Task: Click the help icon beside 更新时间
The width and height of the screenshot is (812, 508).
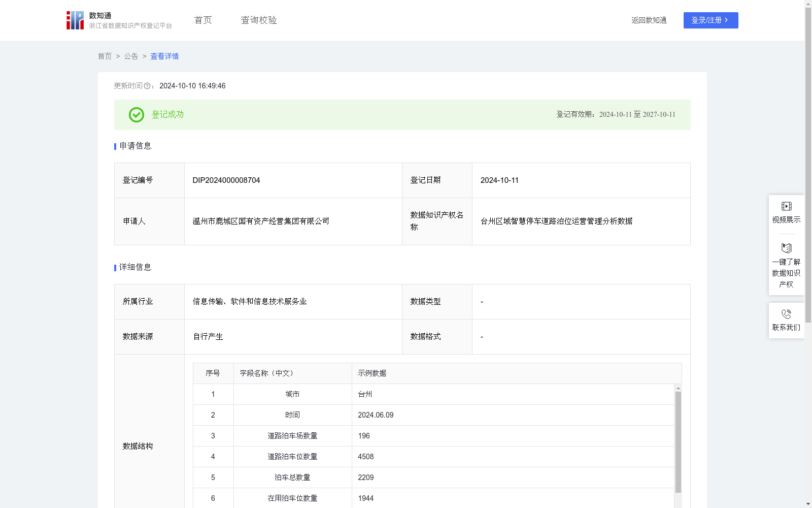Action: pyautogui.click(x=147, y=86)
